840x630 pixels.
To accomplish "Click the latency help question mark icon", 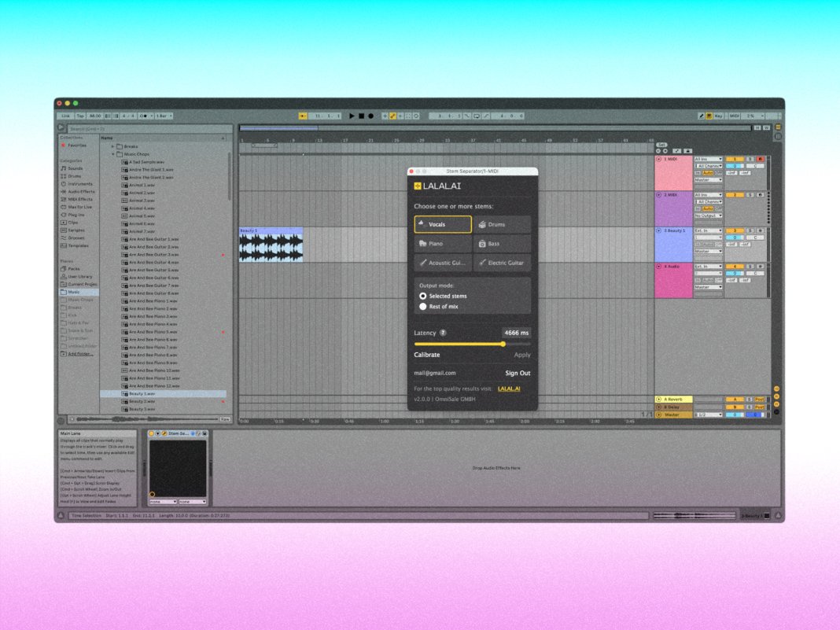I will (x=443, y=333).
